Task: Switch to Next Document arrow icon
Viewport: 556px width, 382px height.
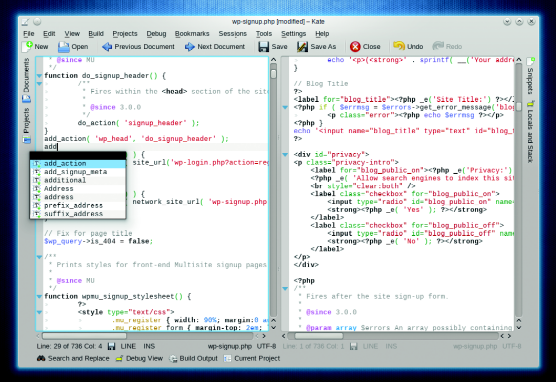Action: 190,47
